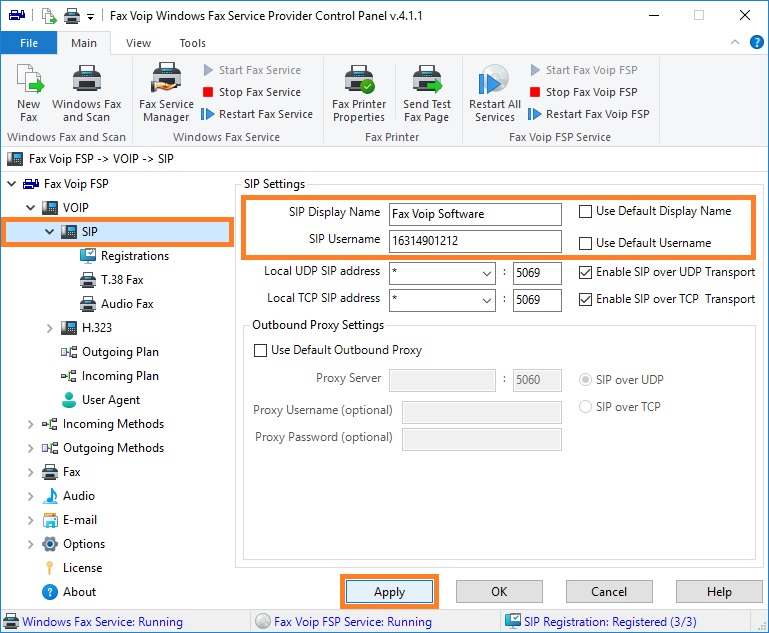This screenshot has width=769, height=633.
Task: Switch to the View ribbon tab
Action: [x=138, y=43]
